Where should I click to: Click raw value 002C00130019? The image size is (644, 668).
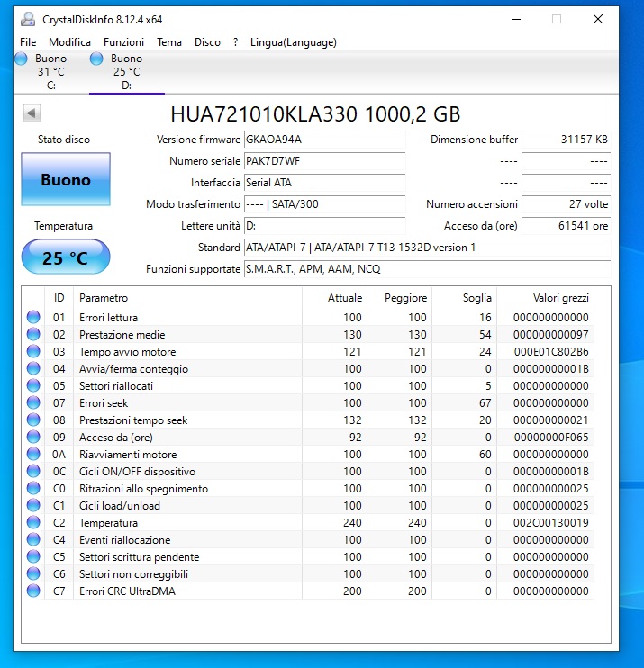point(550,523)
